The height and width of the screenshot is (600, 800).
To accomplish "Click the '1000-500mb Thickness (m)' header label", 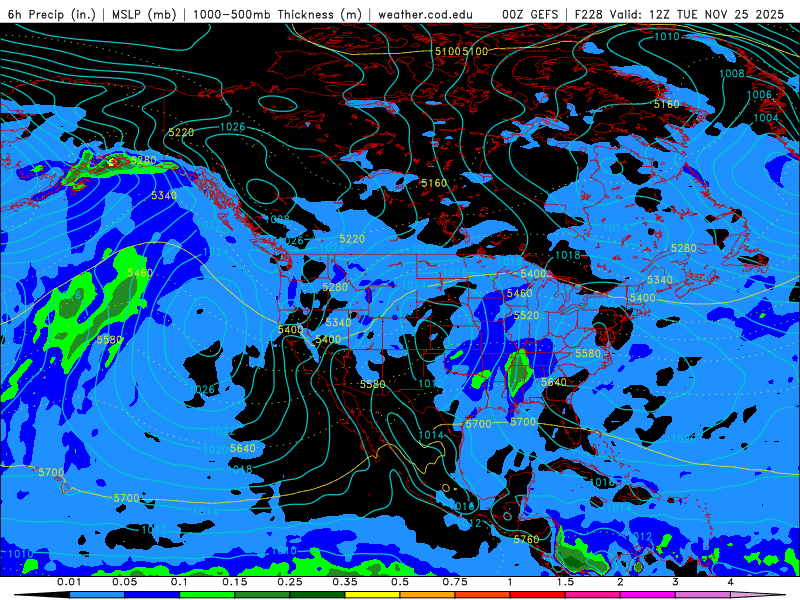I will 277,14.
